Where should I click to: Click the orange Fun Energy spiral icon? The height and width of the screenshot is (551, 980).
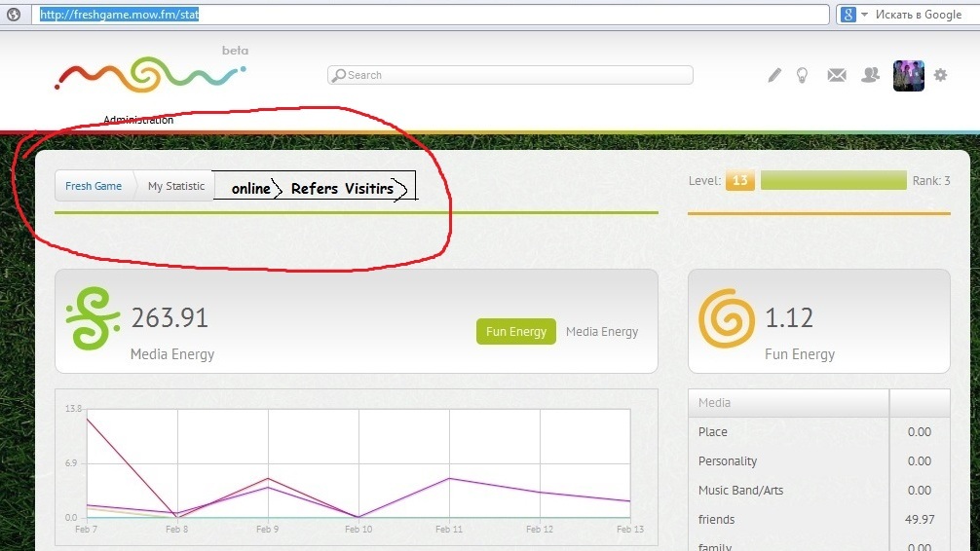click(x=727, y=318)
